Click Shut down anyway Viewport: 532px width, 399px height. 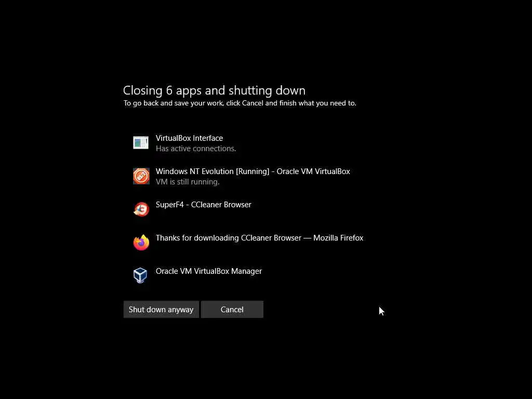coord(161,310)
